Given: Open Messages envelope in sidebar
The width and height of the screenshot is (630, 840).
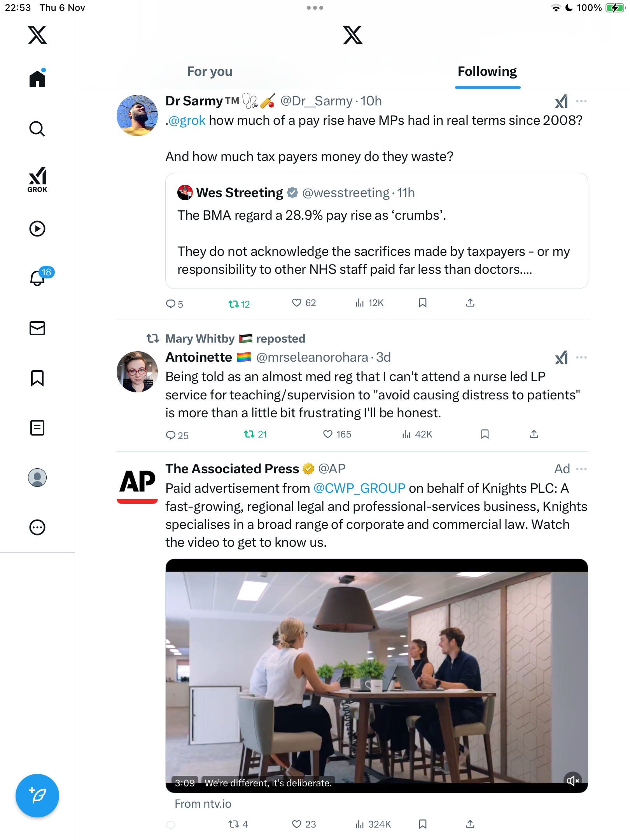Looking at the screenshot, I should click(37, 328).
